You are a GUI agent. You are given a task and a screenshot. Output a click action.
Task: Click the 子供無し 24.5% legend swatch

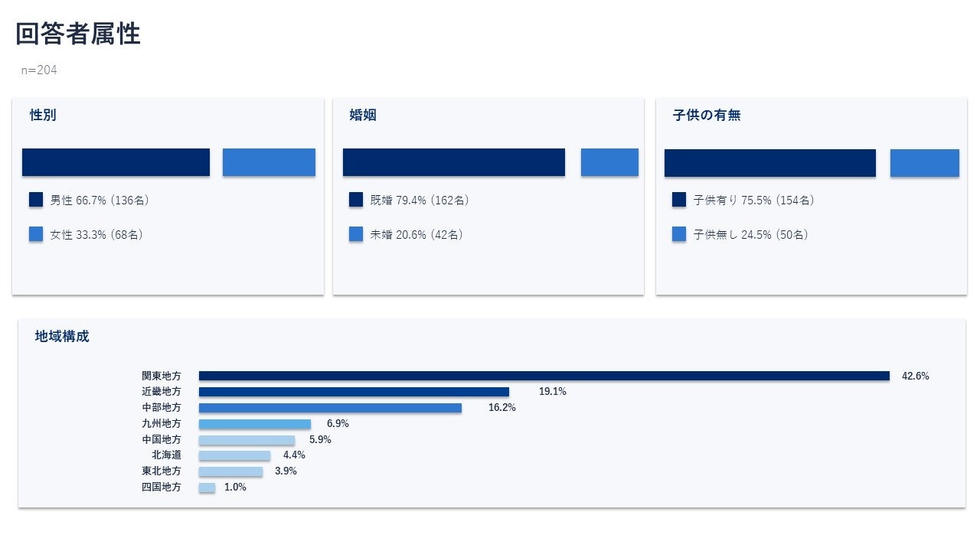[x=679, y=234]
